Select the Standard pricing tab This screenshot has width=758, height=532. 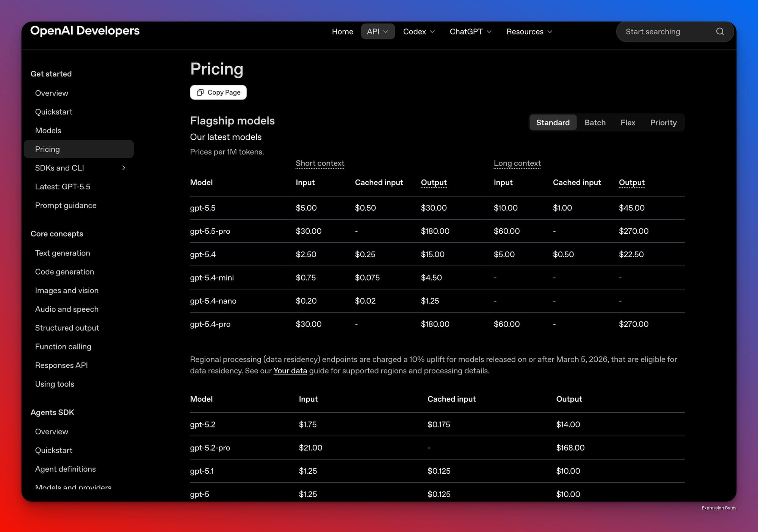pos(553,123)
